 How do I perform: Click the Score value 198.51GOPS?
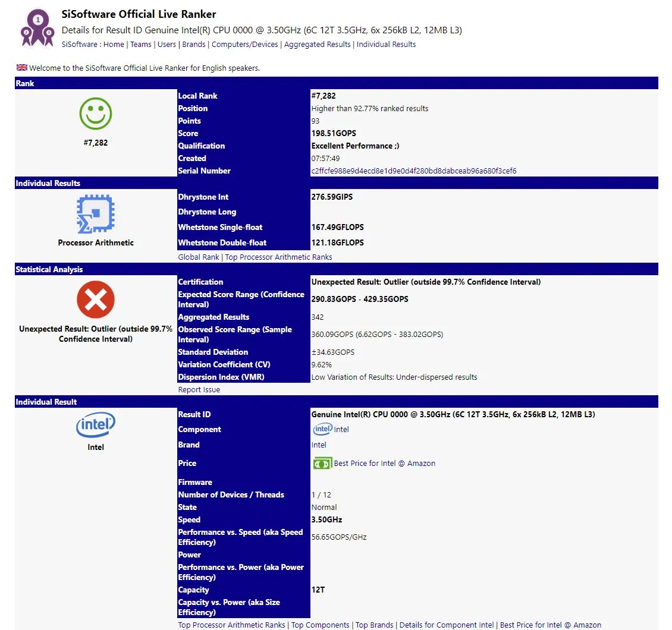click(x=334, y=133)
